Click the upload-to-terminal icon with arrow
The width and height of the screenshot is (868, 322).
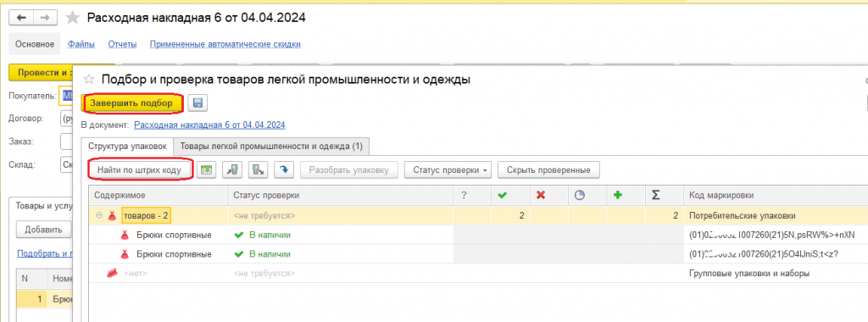(x=258, y=169)
